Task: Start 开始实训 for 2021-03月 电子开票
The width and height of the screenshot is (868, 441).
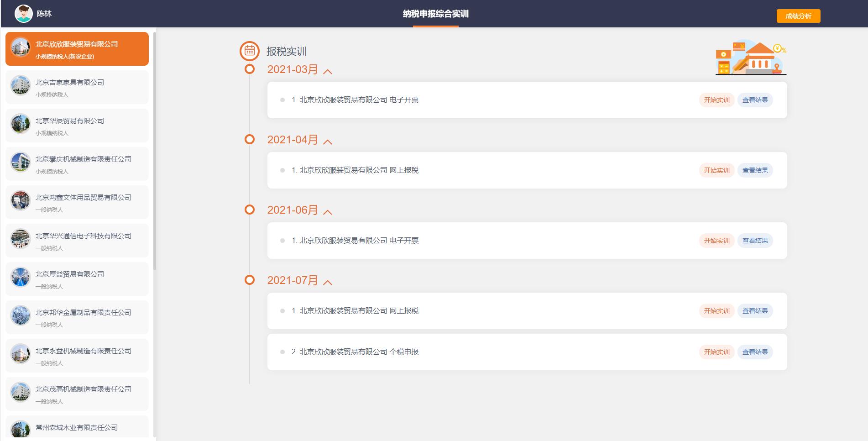Action: coord(716,100)
